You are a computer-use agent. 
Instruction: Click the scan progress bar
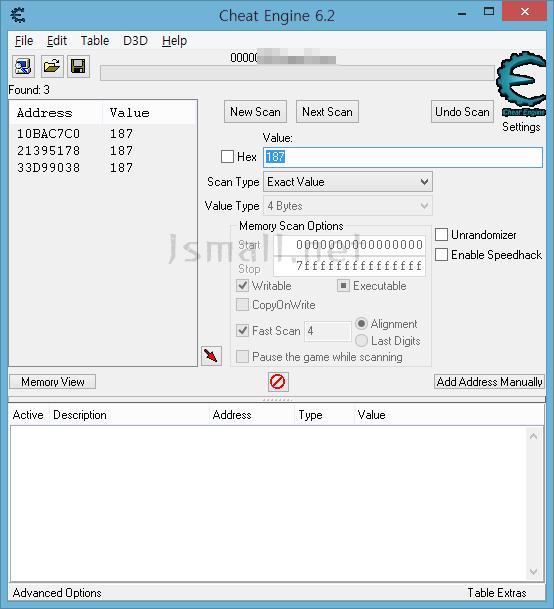(297, 73)
